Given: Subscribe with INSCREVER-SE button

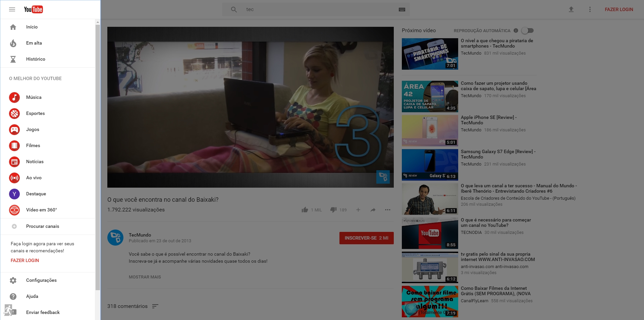Looking at the screenshot, I should pos(367,238).
